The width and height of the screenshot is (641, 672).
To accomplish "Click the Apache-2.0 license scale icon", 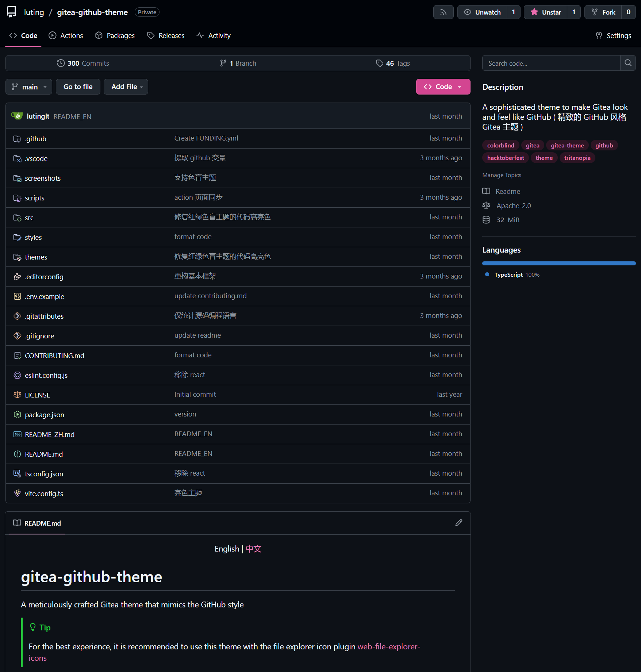I will point(486,206).
